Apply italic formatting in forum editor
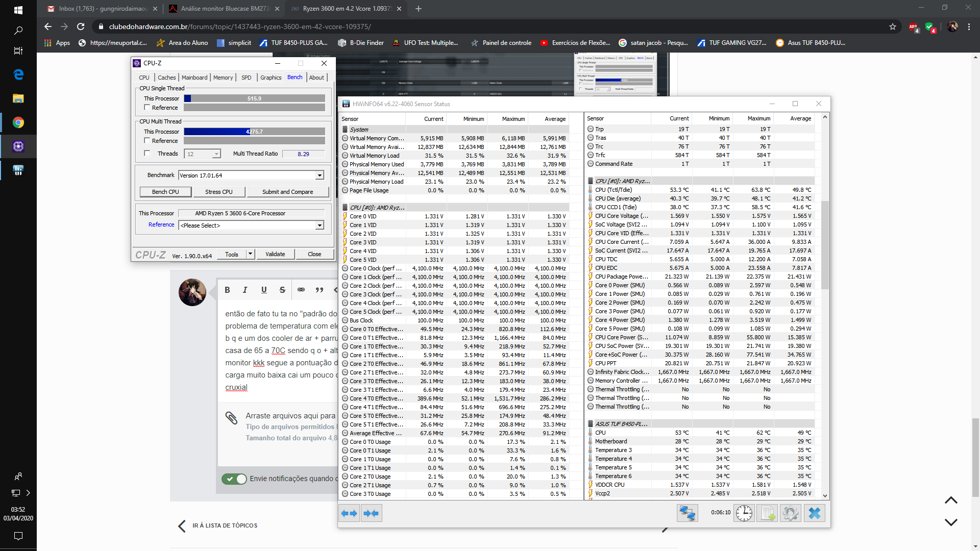 point(245,290)
